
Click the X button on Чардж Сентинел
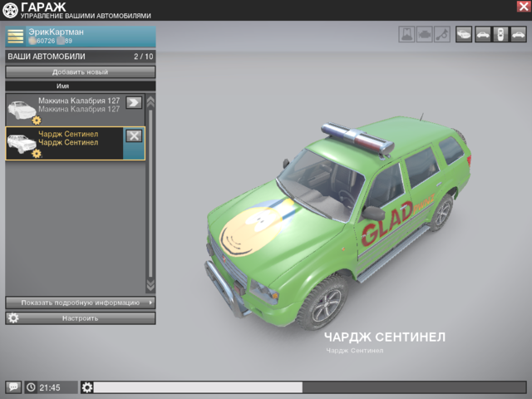(x=134, y=135)
